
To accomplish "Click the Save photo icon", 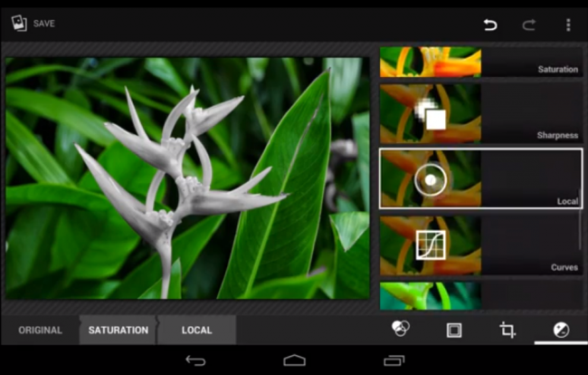I will coord(19,24).
